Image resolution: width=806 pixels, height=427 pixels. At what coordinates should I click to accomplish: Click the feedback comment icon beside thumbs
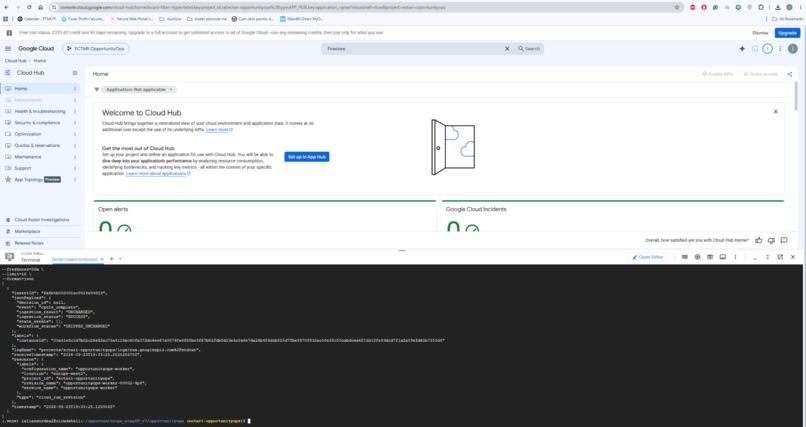tap(784, 240)
